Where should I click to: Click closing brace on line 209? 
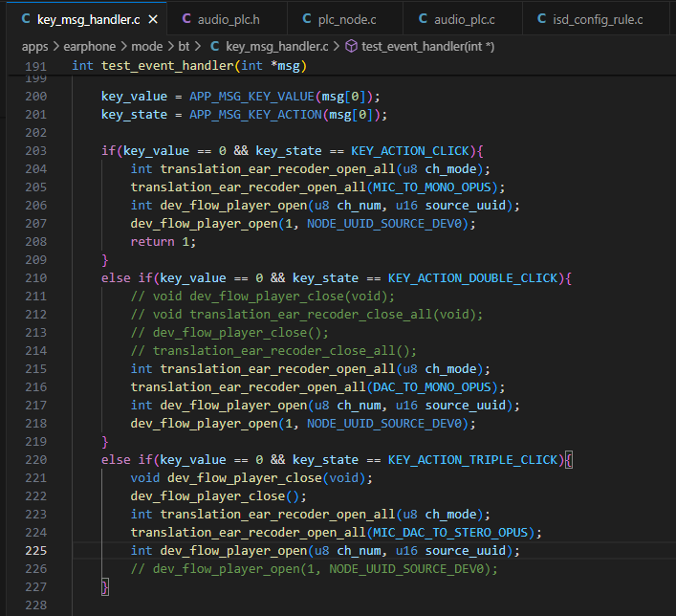click(105, 260)
